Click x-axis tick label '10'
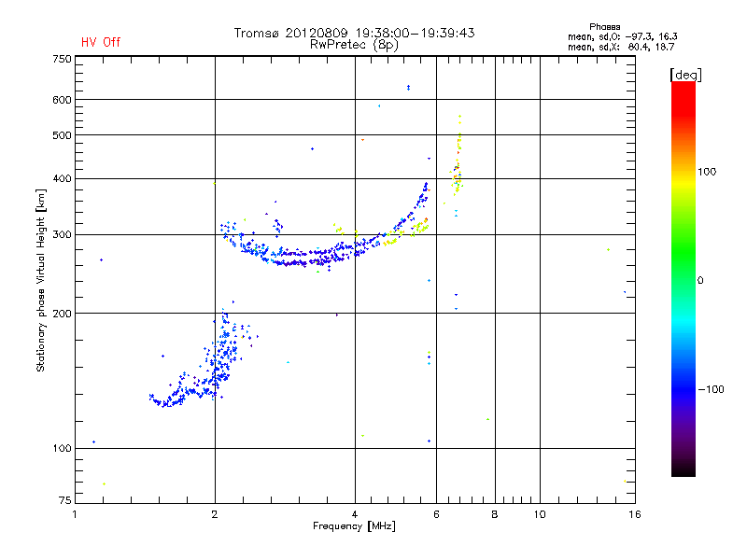Viewport: 747px width, 560px height. [540, 514]
